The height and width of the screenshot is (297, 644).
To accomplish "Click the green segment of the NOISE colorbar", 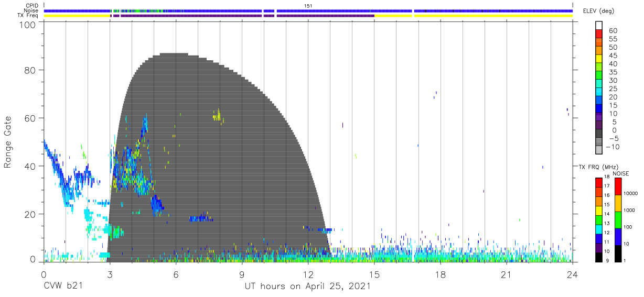I will [x=618, y=220].
